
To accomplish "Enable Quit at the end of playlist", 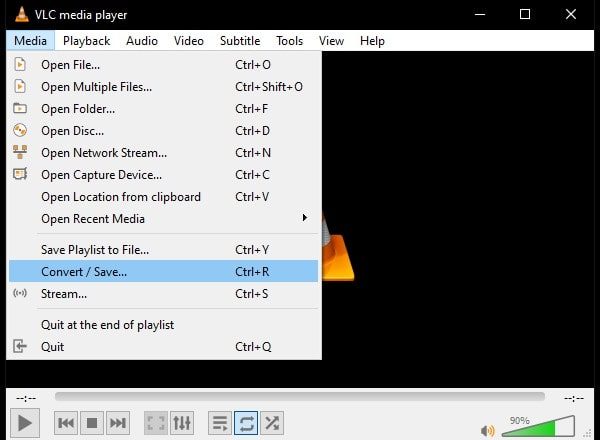I will coord(163,325).
